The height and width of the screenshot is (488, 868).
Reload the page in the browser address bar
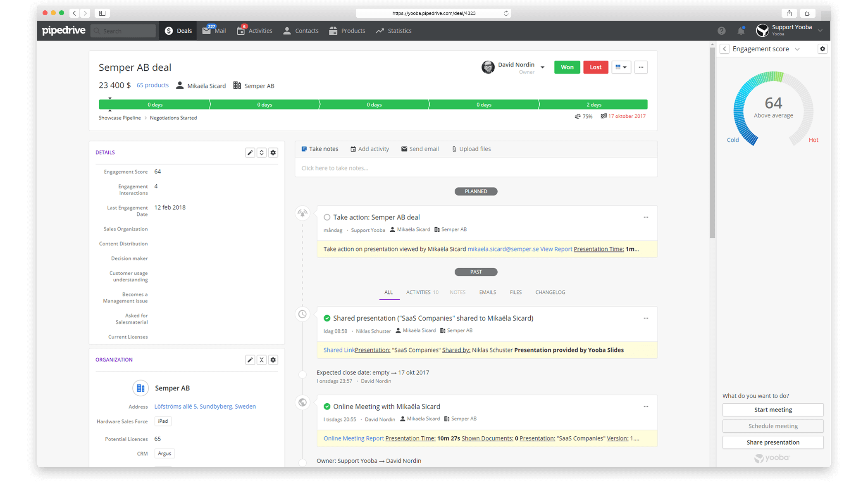pyautogui.click(x=506, y=13)
